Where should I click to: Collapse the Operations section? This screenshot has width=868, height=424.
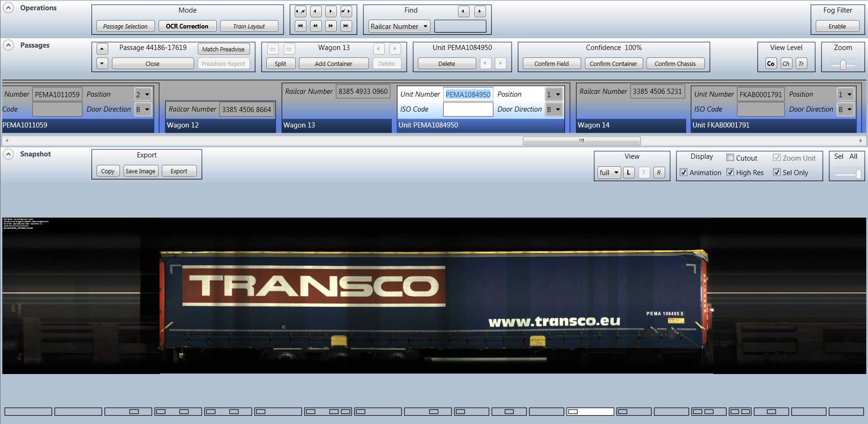tap(8, 8)
